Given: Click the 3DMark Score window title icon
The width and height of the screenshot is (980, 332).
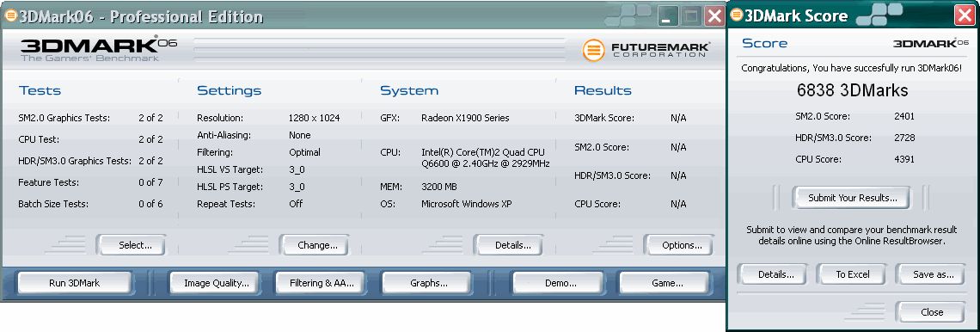Looking at the screenshot, I should pos(737,15).
